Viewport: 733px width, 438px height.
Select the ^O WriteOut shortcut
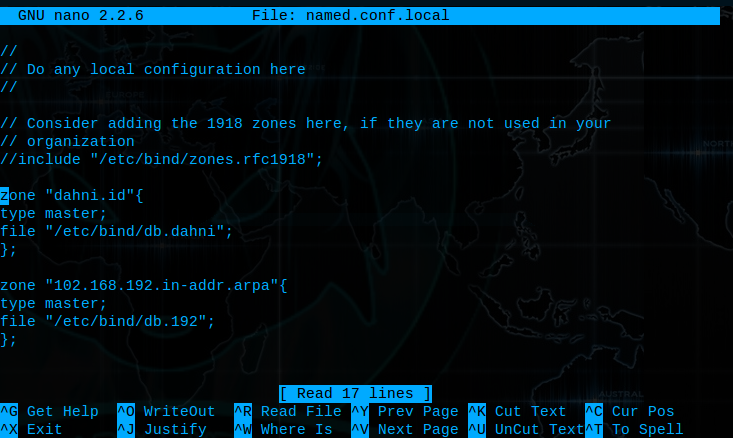click(166, 411)
